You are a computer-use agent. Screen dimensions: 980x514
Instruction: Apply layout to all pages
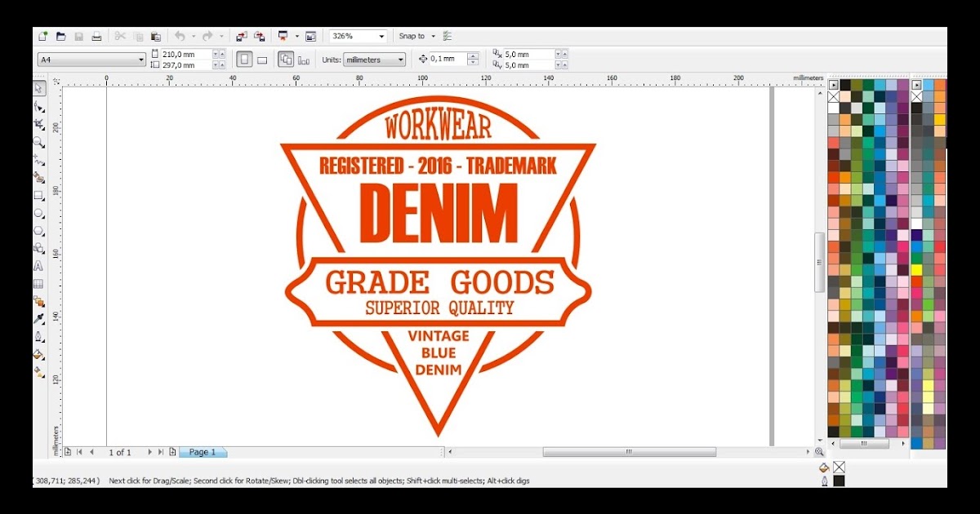point(286,60)
